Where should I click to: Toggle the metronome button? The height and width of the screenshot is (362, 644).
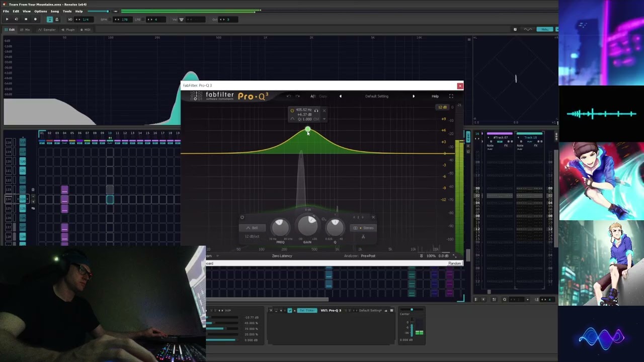[56, 19]
